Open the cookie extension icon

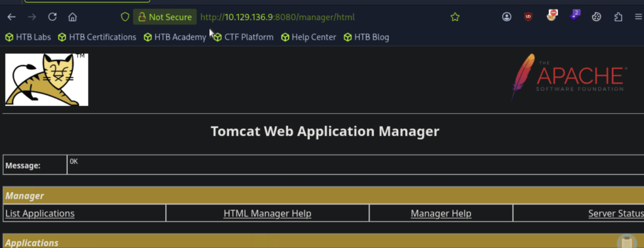[596, 17]
